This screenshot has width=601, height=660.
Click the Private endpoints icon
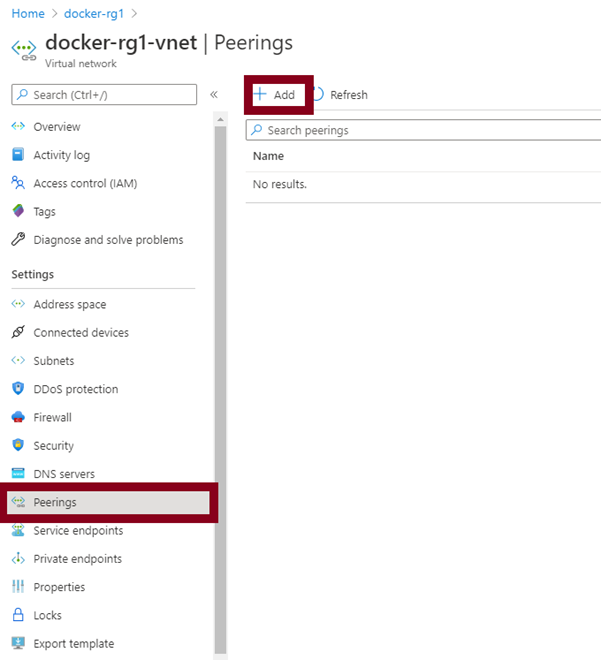18,558
